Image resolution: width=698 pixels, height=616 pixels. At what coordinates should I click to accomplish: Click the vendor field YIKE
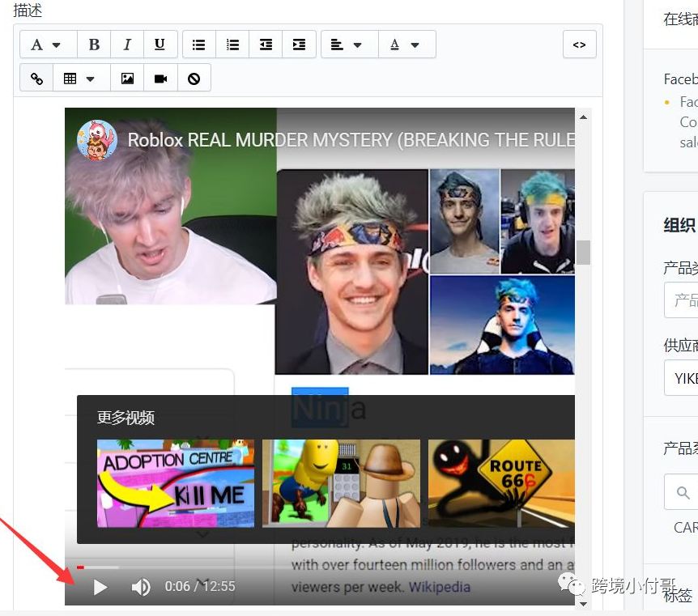tap(681, 378)
